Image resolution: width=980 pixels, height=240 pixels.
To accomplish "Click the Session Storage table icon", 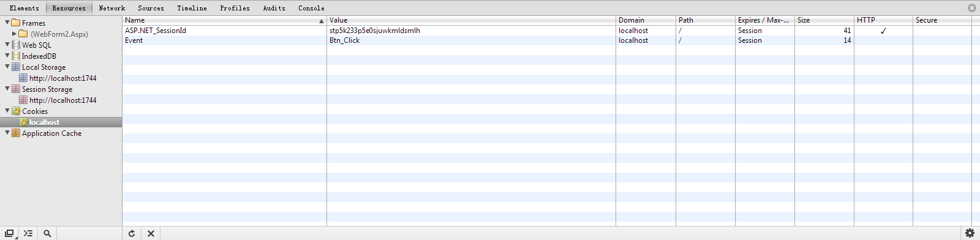I will pos(16,89).
